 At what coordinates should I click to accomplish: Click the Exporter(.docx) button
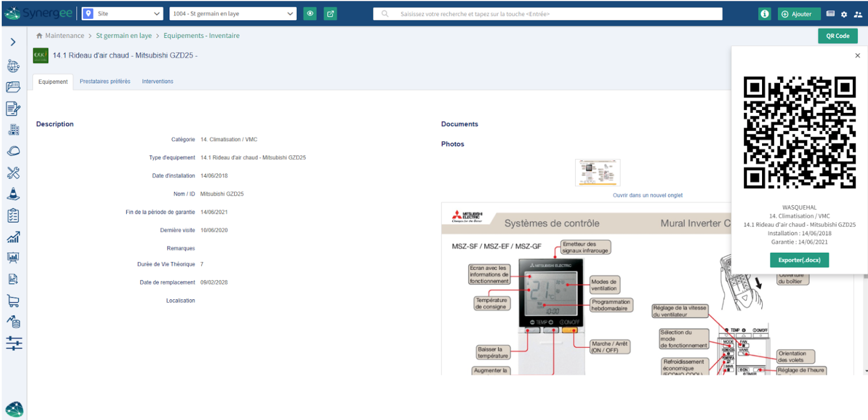click(799, 260)
